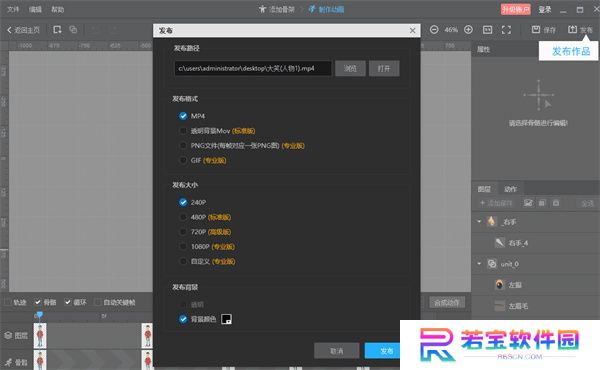Select 透明背景Mov format option
600x370 pixels.
[183, 131]
